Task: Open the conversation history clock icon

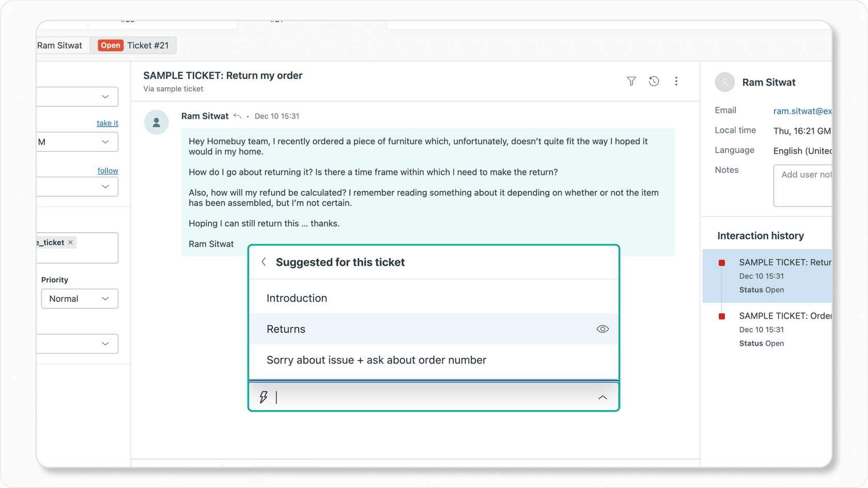Action: [654, 81]
